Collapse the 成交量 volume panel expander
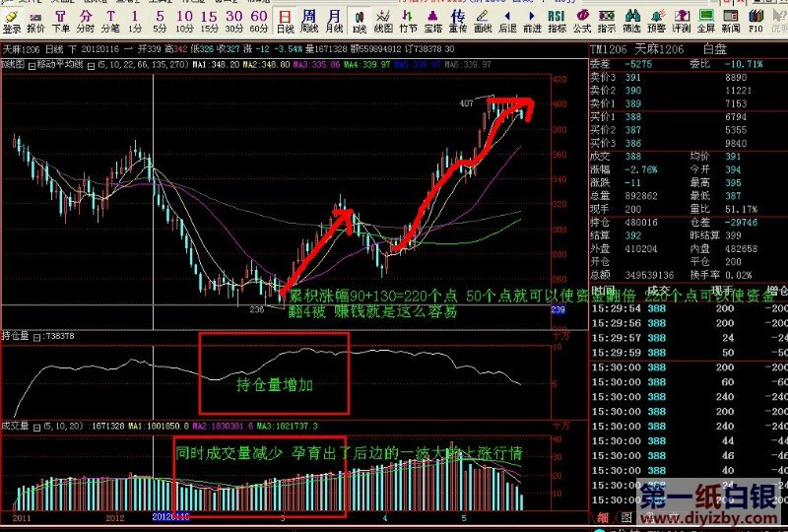788x532 pixels. 38,425
